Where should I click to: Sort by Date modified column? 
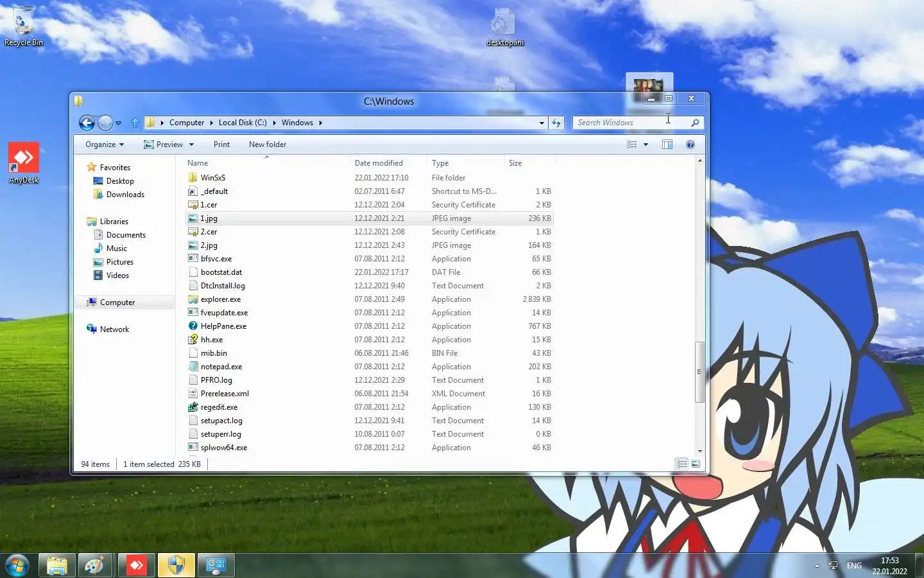[x=389, y=163]
